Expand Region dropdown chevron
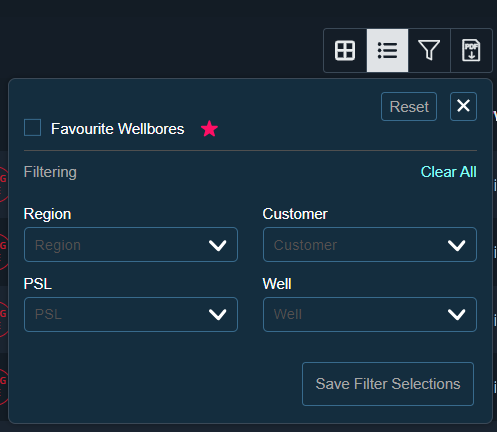The width and height of the screenshot is (497, 432). point(218,245)
